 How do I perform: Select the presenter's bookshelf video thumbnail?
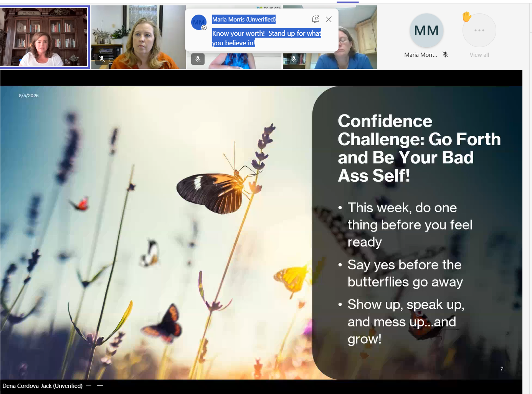45,37
